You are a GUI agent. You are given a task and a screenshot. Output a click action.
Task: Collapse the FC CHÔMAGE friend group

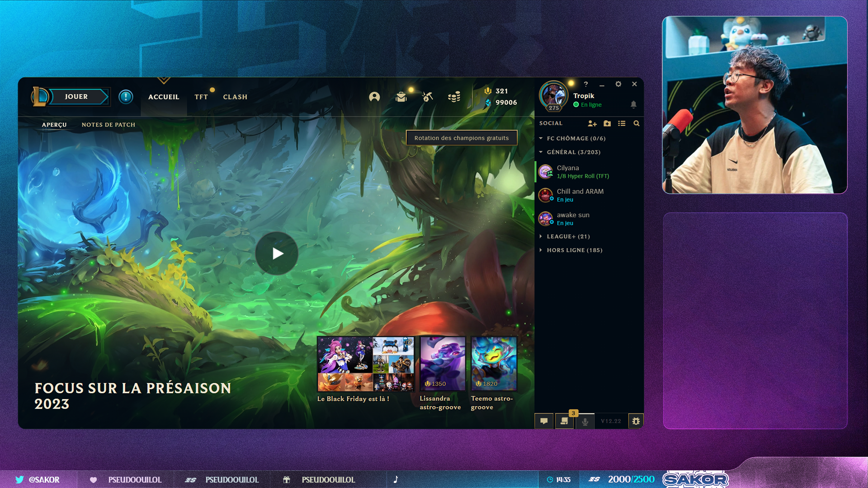541,138
